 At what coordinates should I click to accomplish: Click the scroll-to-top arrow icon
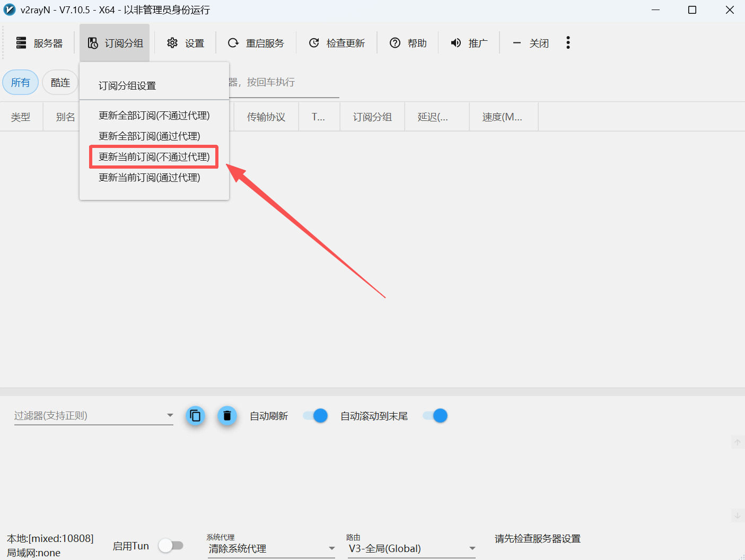(738, 442)
